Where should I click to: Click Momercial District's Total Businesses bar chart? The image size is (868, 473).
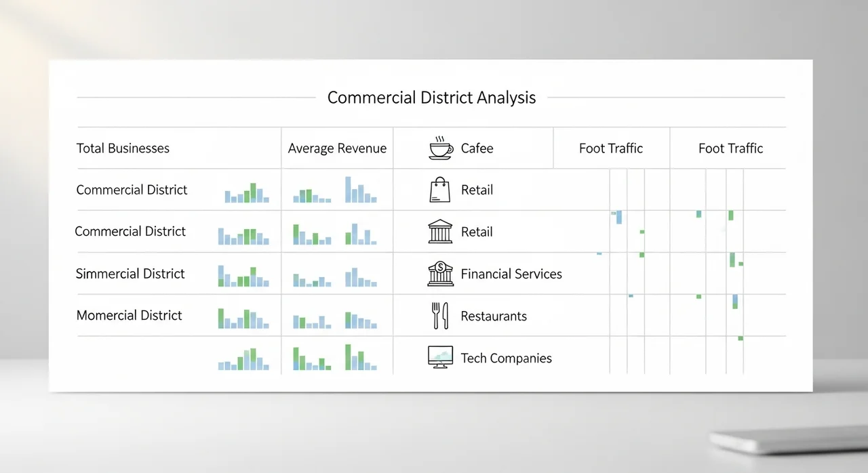(243, 318)
